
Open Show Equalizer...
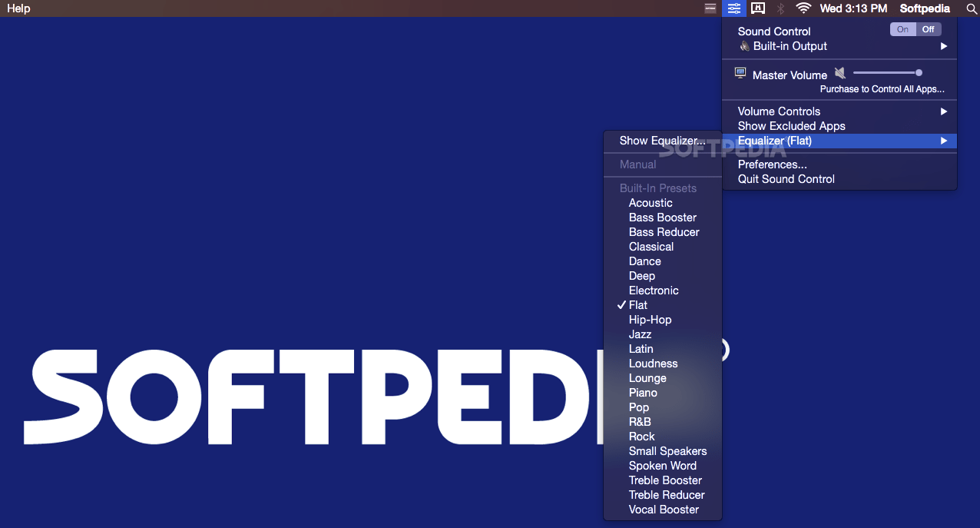coord(664,141)
